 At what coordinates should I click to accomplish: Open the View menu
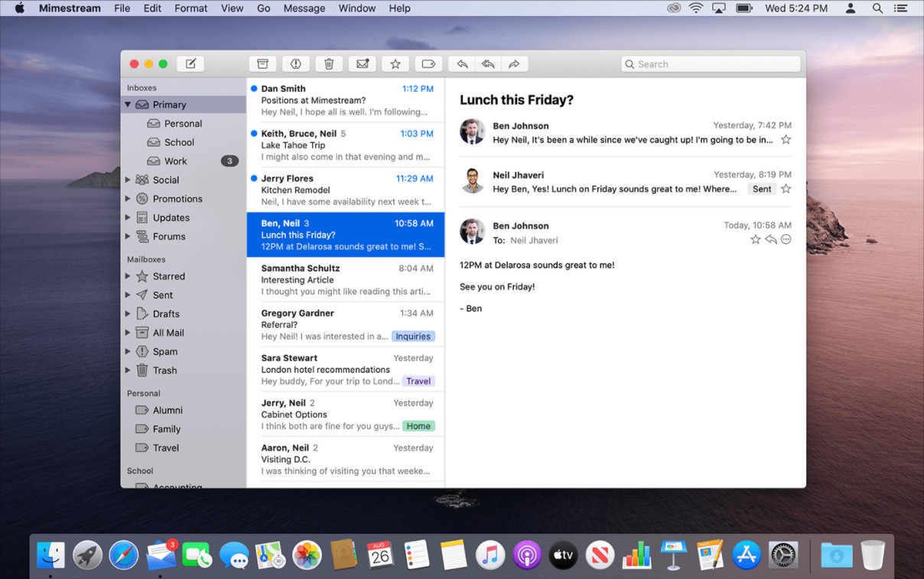pyautogui.click(x=232, y=8)
